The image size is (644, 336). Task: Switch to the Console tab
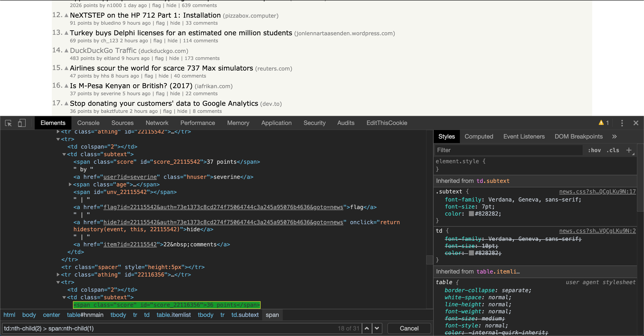pos(89,123)
